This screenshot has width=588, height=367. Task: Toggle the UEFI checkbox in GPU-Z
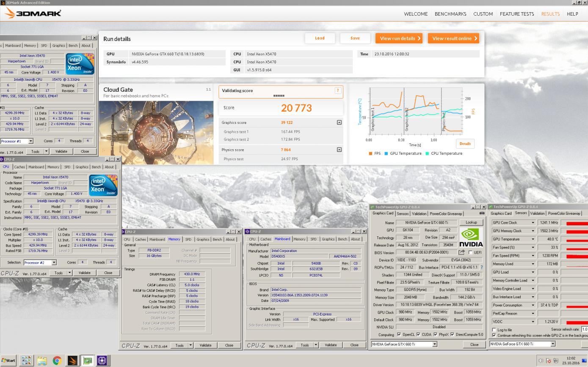click(470, 252)
